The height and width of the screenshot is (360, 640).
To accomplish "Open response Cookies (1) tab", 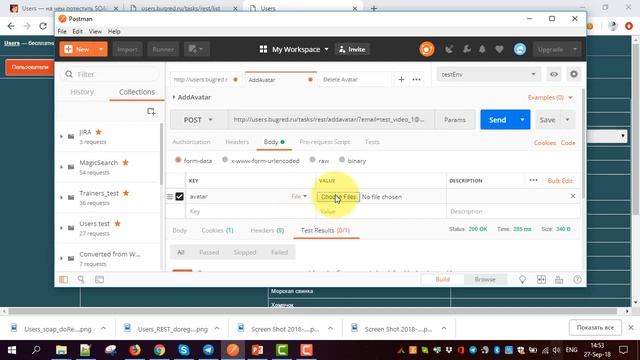I will pos(218,230).
